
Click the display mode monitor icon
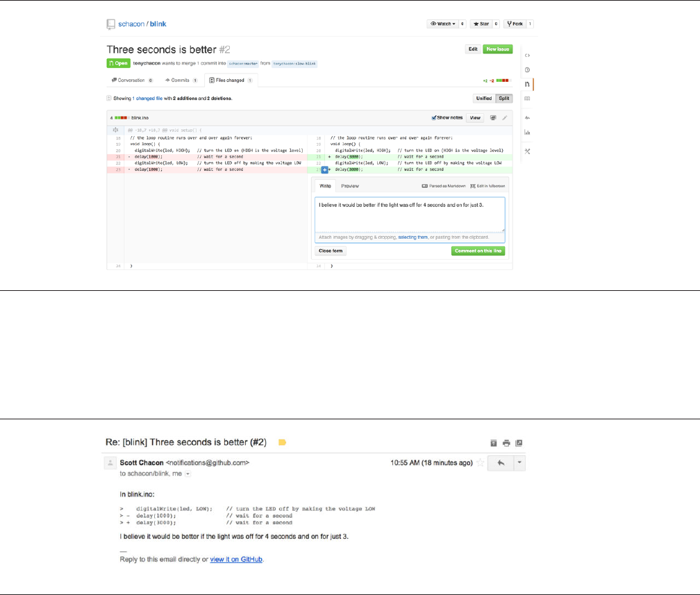(493, 118)
